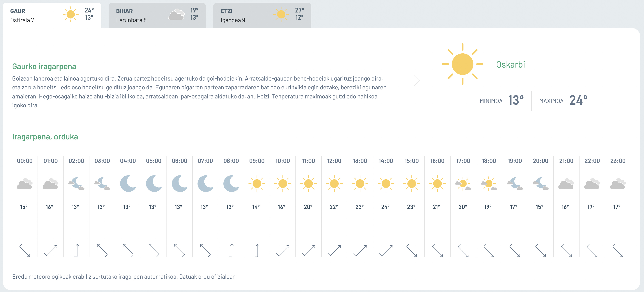Switch to the BIHAR Larunbata 8 tab
The width and height of the screenshot is (644, 292).
pos(157,15)
